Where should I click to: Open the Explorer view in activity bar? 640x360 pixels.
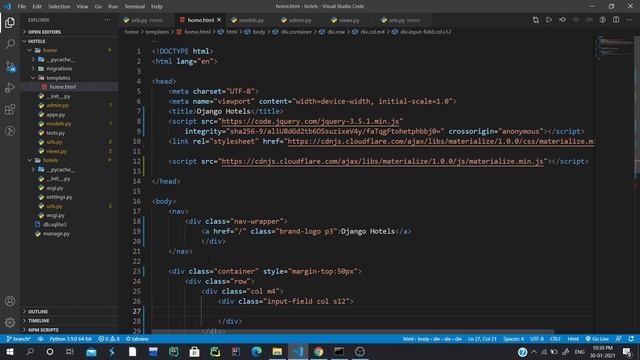[x=10, y=22]
